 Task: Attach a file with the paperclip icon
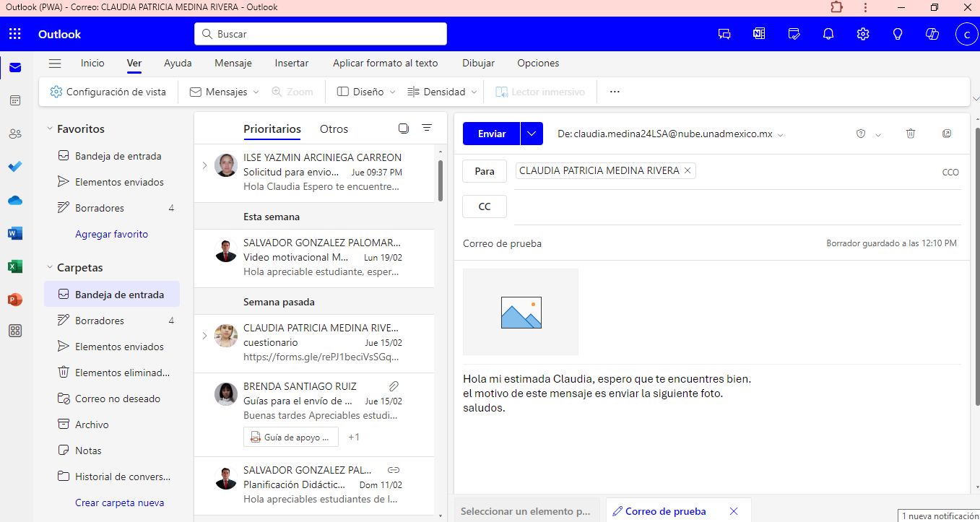(x=393, y=386)
